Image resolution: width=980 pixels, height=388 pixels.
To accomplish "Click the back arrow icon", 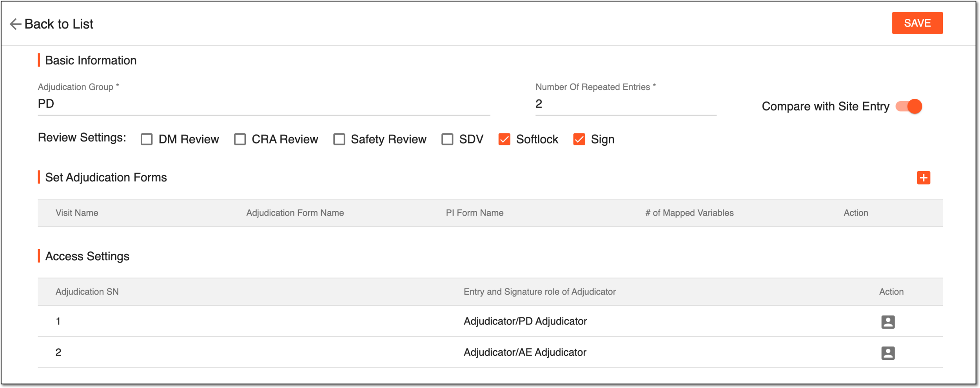I will tap(15, 24).
